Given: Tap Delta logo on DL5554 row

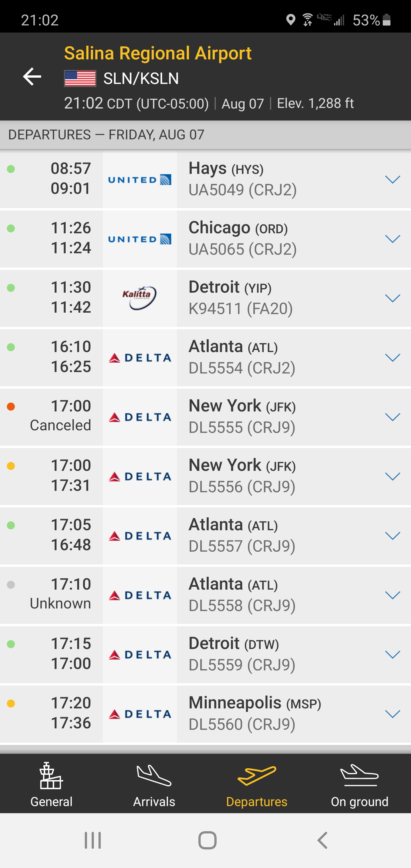Looking at the screenshot, I should pyautogui.click(x=140, y=357).
